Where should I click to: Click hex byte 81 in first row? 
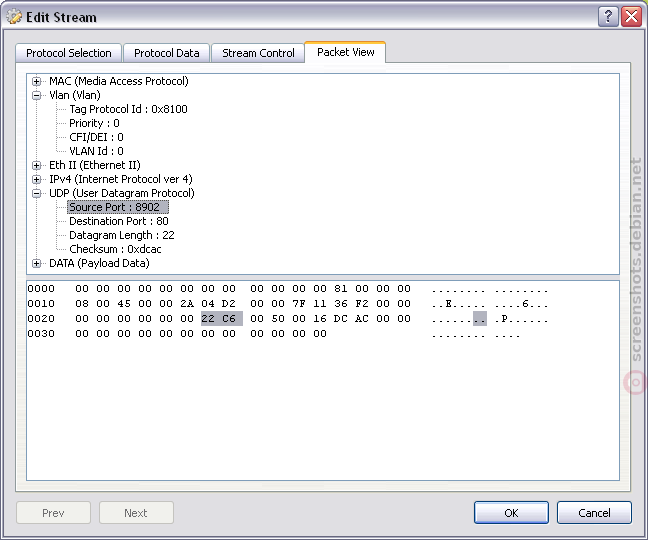pyautogui.click(x=341, y=288)
